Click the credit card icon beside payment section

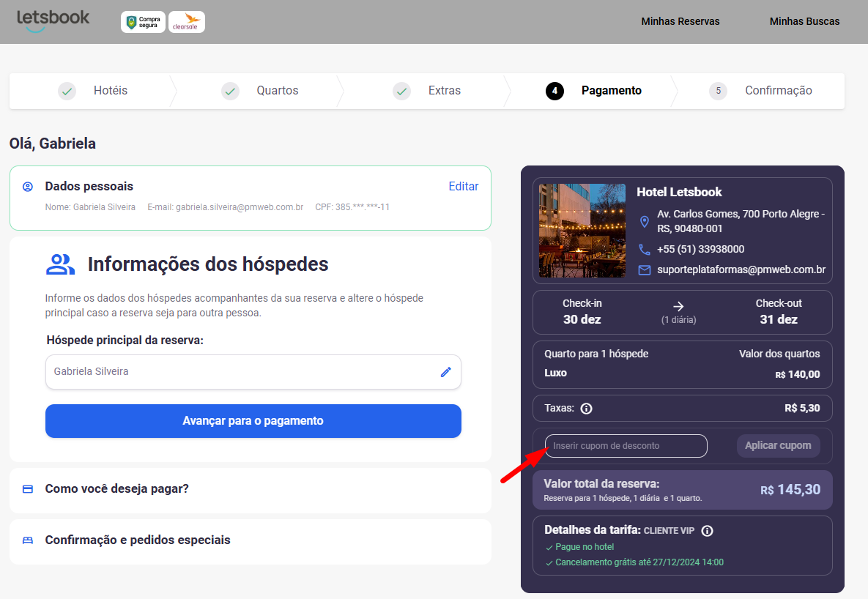[x=28, y=489]
